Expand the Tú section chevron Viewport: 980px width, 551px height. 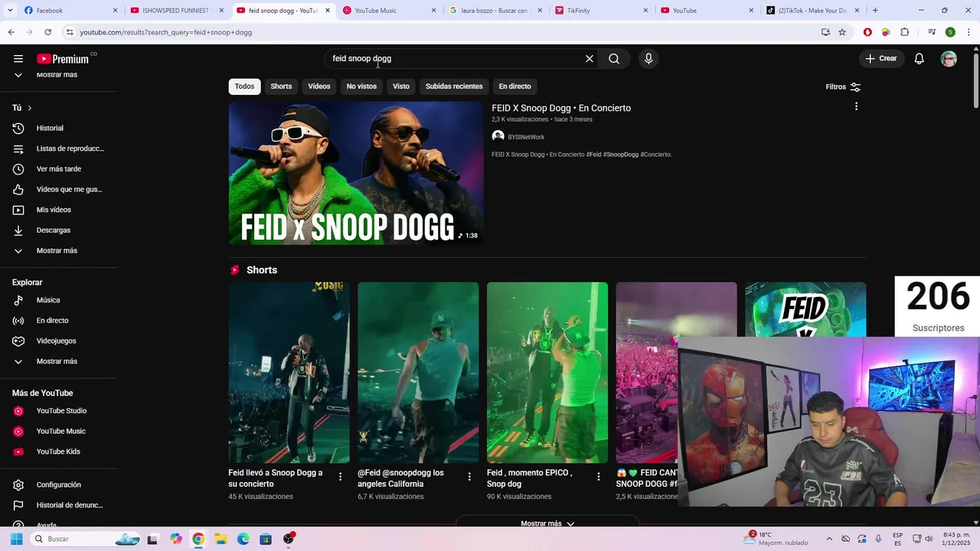(29, 108)
